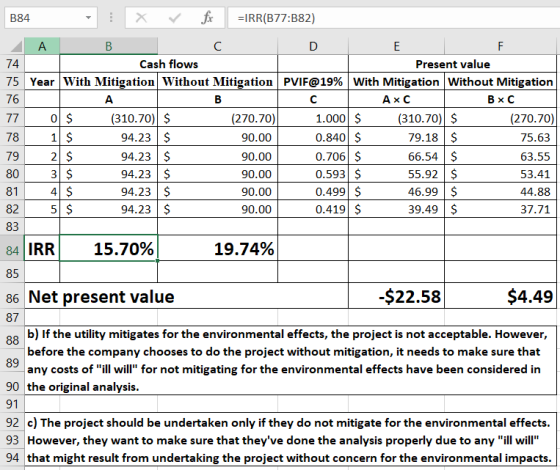Select the cell containing 0.419
The image size is (560, 470).
pos(313,209)
